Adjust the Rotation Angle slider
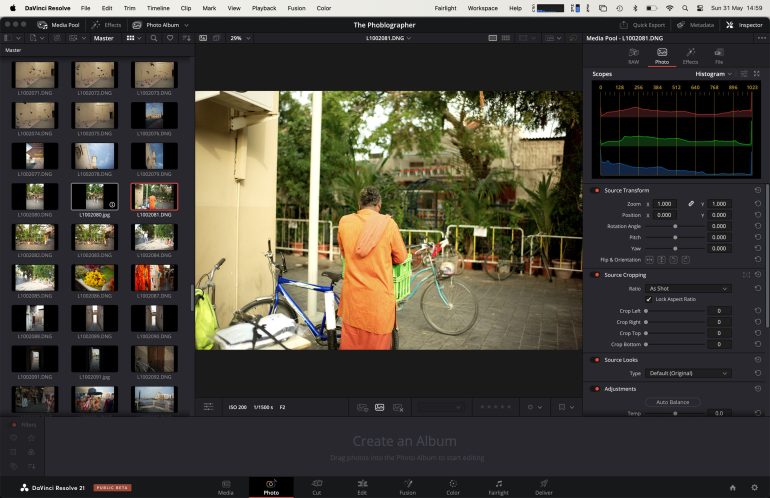This screenshot has width=770, height=498. click(675, 226)
